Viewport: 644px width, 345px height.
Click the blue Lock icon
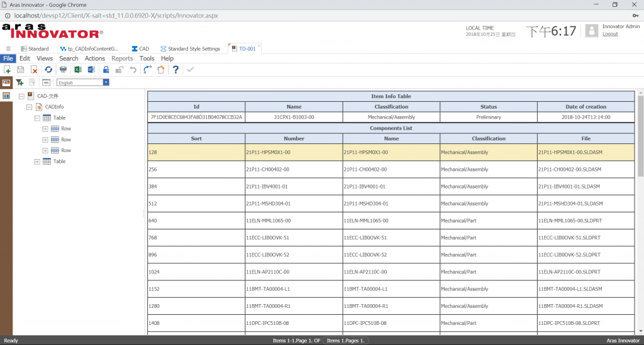tap(106, 70)
